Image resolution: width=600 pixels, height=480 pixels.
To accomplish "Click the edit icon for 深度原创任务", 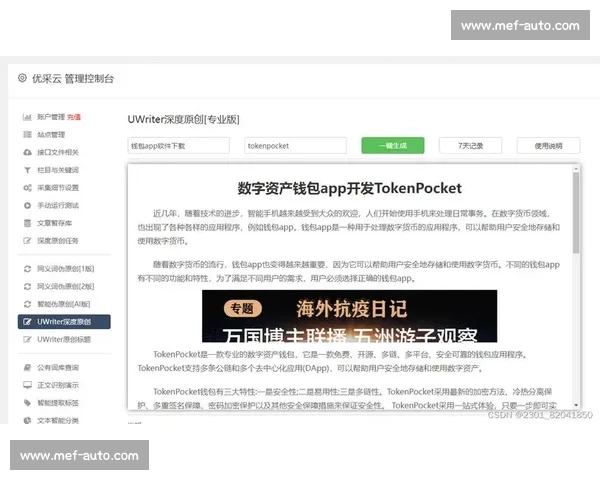I will pos(27,241).
